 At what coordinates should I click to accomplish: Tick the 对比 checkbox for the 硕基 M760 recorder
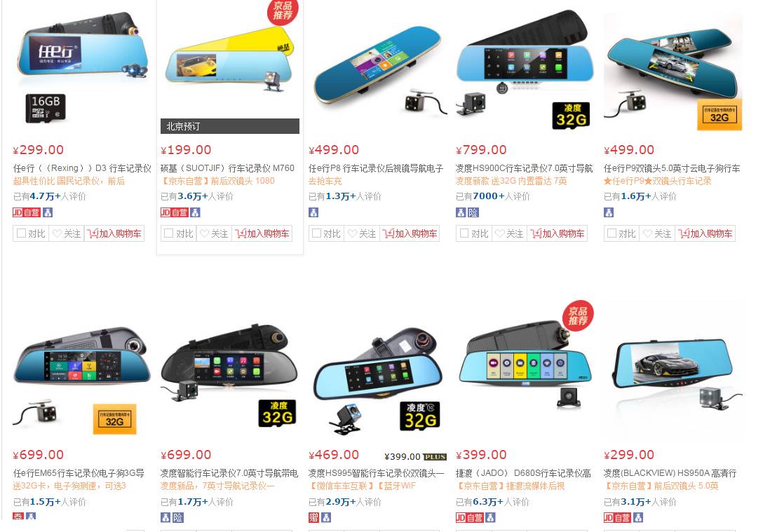pyautogui.click(x=168, y=233)
